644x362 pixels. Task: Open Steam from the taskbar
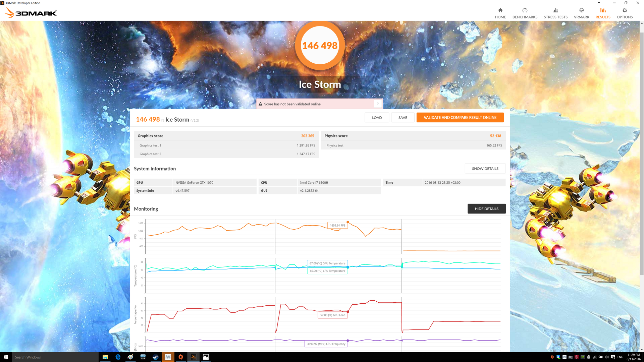(x=156, y=357)
